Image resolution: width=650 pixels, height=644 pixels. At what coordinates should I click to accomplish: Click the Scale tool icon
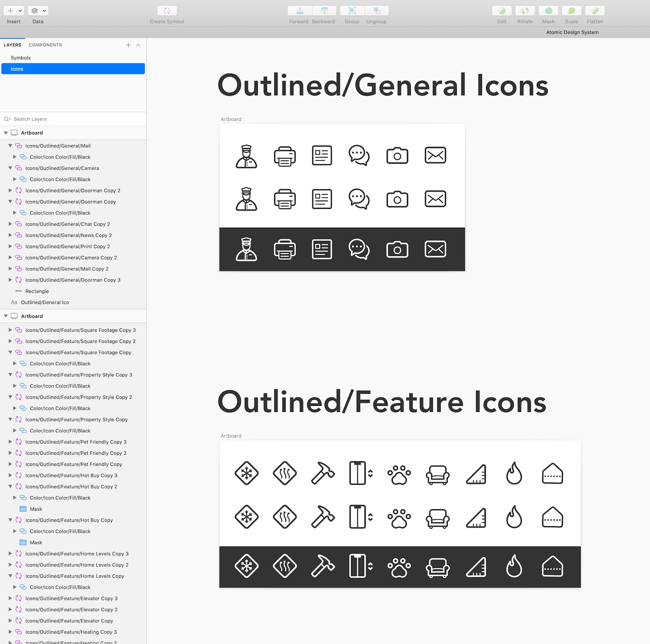pos(572,11)
